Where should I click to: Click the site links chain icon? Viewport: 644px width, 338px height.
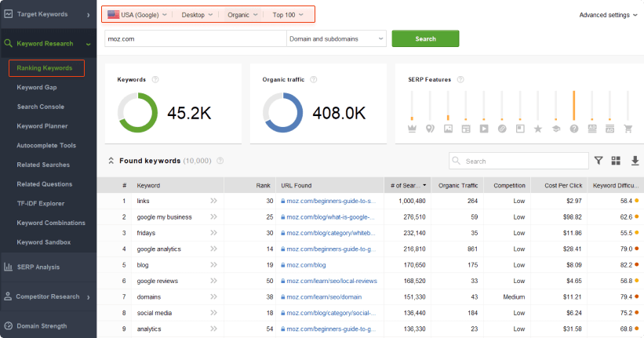pos(502,129)
